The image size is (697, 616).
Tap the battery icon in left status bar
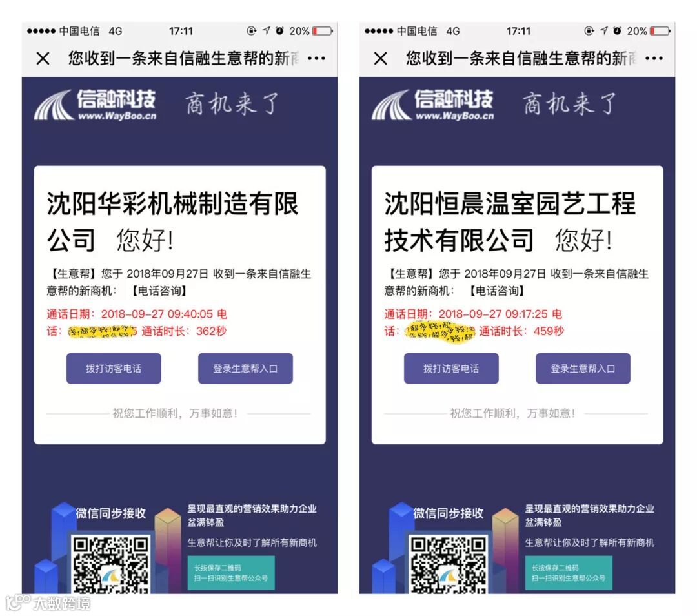(x=323, y=31)
